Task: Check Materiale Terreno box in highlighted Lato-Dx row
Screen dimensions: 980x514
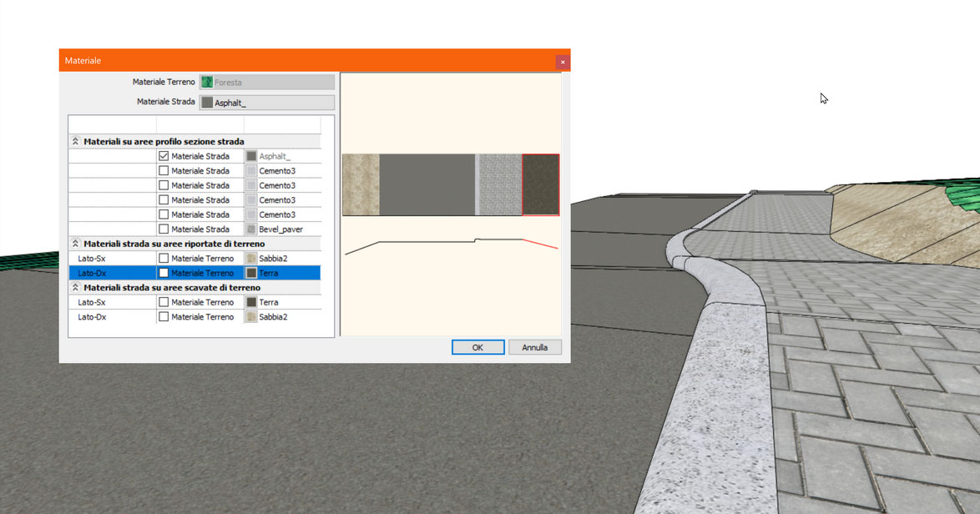Action: tap(164, 273)
